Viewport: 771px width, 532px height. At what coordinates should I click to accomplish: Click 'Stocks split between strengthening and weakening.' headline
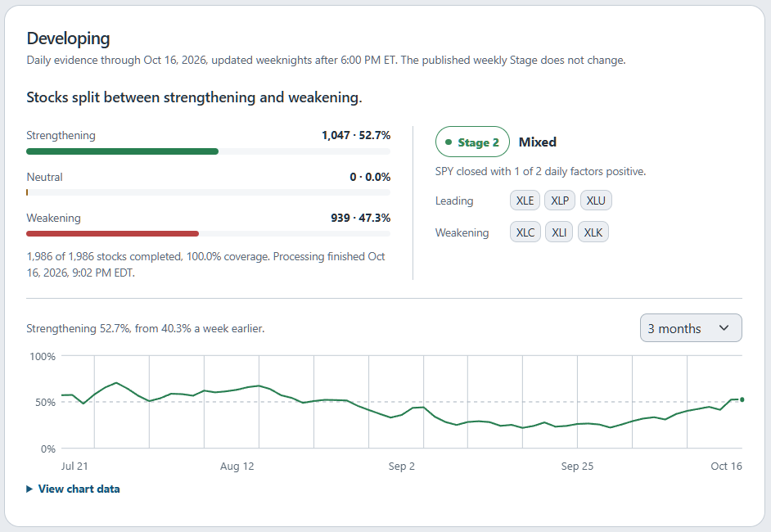pyautogui.click(x=194, y=97)
